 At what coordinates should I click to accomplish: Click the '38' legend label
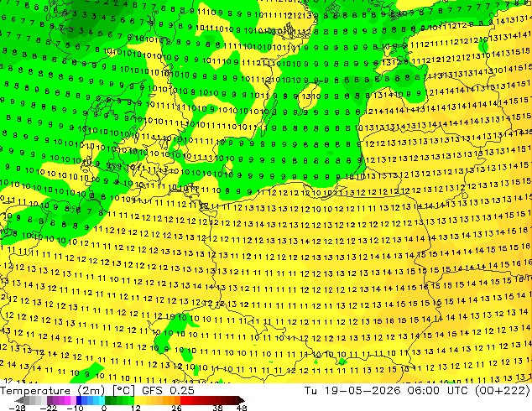218,408
